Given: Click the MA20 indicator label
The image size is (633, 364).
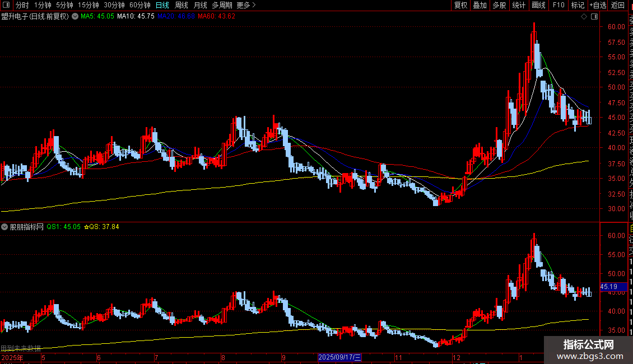Looking at the screenshot, I should 176,17.
